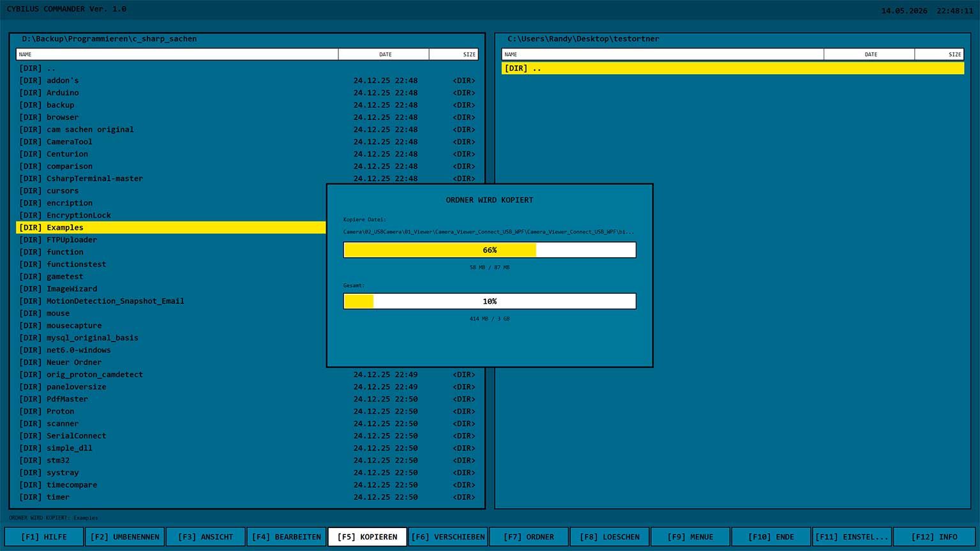Click the clock showing 22:48:11
Viewport: 980px width, 551px height.
955,11
